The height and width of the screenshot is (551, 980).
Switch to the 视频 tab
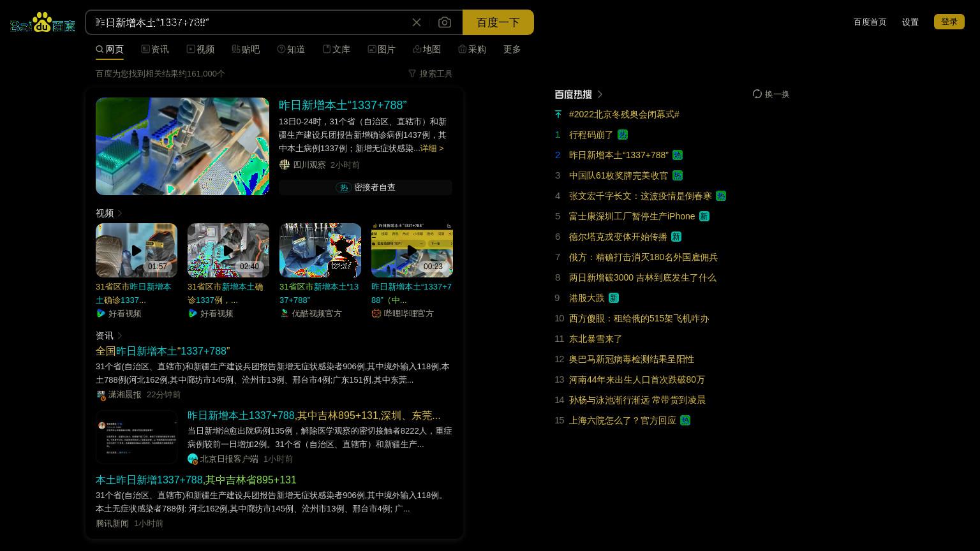click(200, 49)
